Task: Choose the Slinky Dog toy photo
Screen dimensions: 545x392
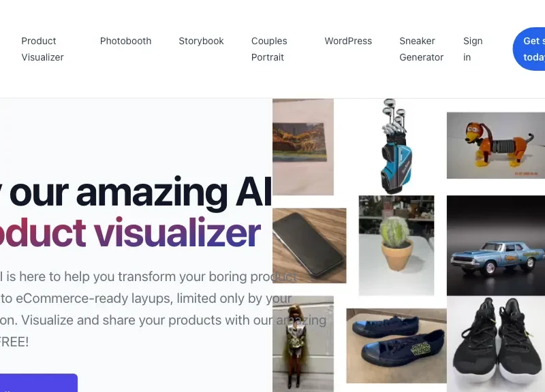Action: (496, 146)
